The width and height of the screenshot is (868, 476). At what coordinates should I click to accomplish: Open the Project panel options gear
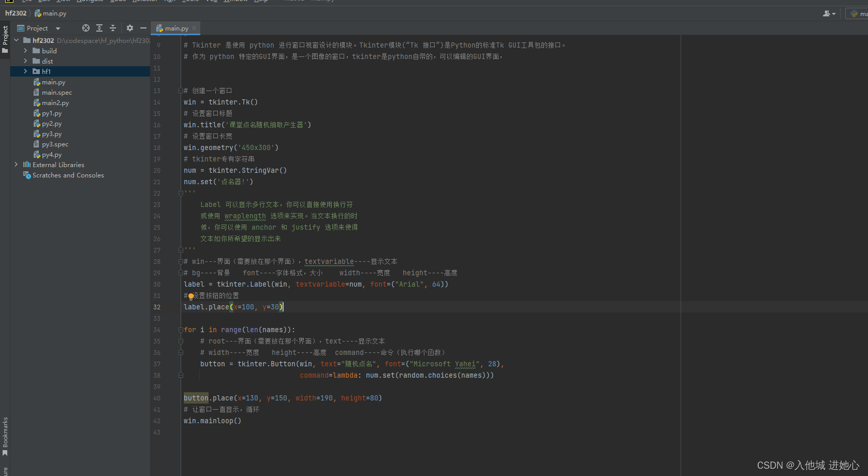pos(129,28)
